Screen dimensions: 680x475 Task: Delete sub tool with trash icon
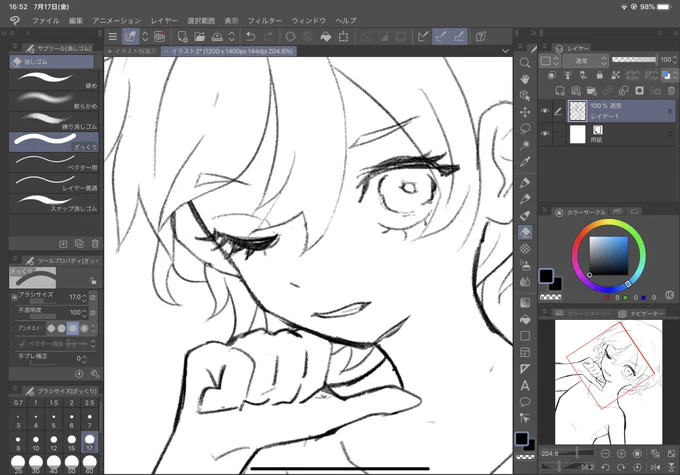click(95, 244)
